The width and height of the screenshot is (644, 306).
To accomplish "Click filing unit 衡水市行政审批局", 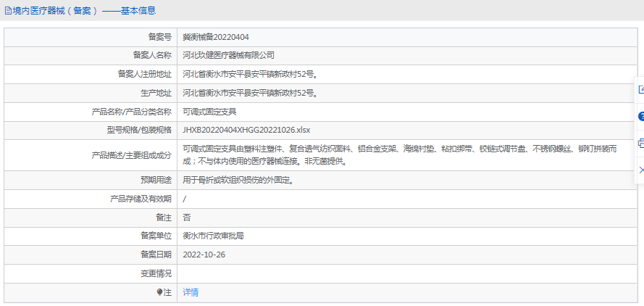I will pos(214,236).
